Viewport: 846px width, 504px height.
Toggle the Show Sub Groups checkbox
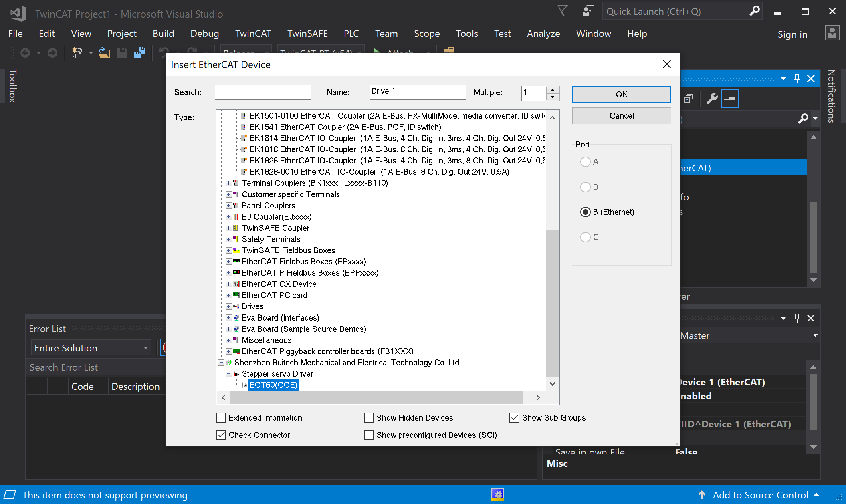pos(514,418)
